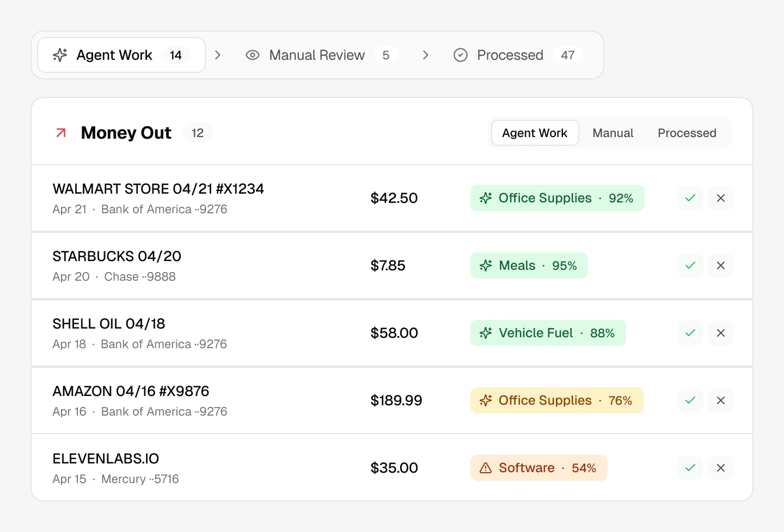Approve the AMAZON transaction checkmark
Viewport: 784px width, 532px height.
point(690,400)
